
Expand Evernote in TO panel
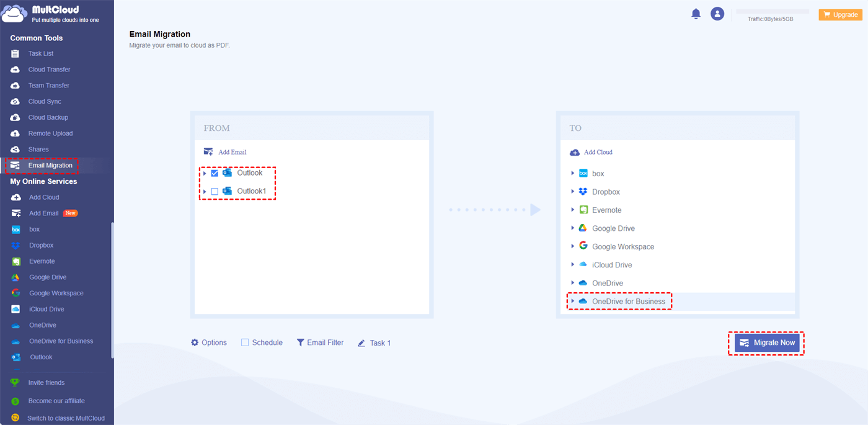(x=573, y=210)
